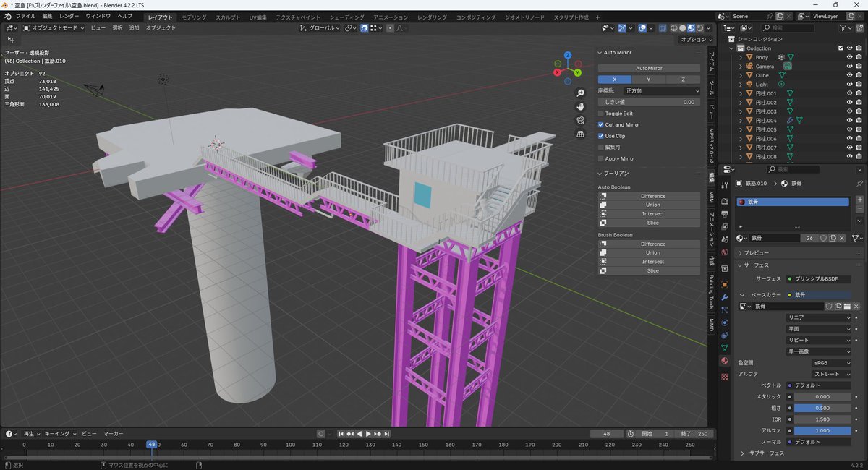Enable the Apply Mirror checkbox
The image size is (868, 470).
601,158
